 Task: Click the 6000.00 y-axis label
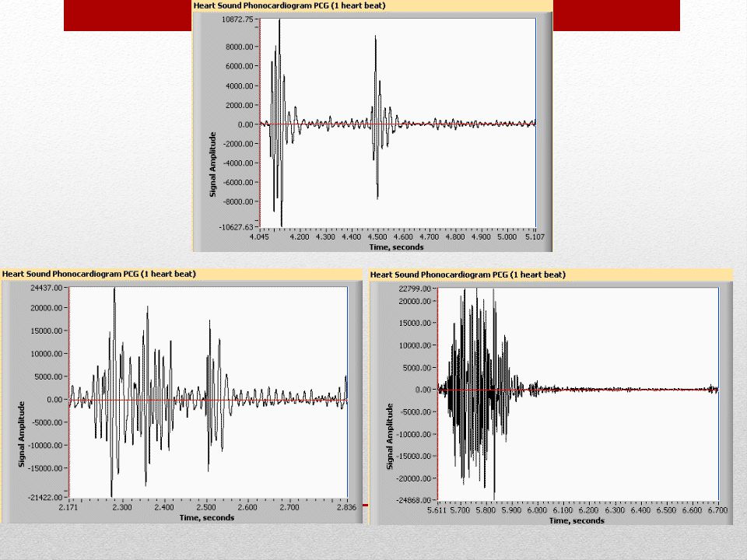pos(239,66)
